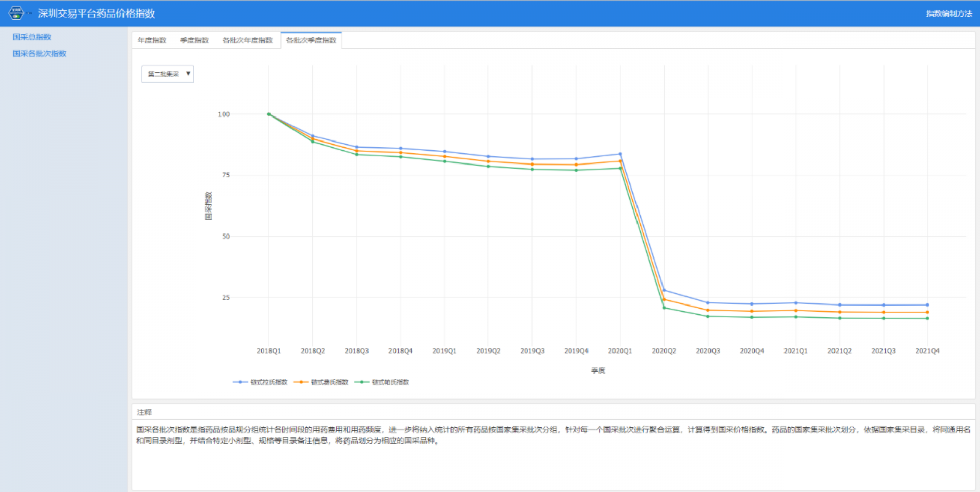
Task: Toggle the green 链式帕氏指数 legend series
Action: (382, 382)
